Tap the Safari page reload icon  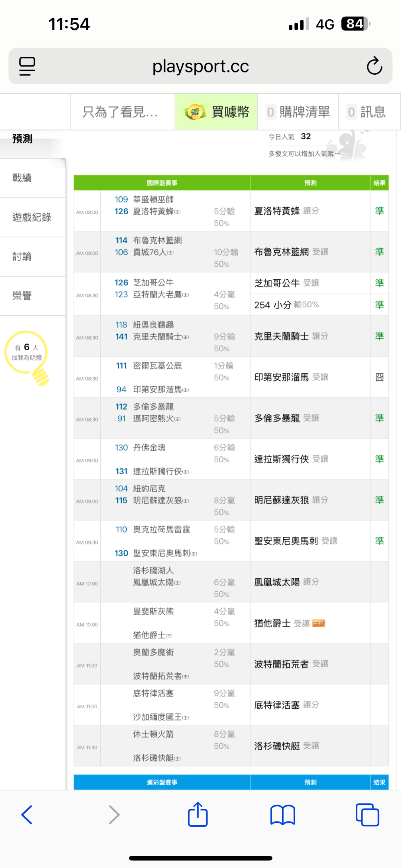click(x=374, y=66)
